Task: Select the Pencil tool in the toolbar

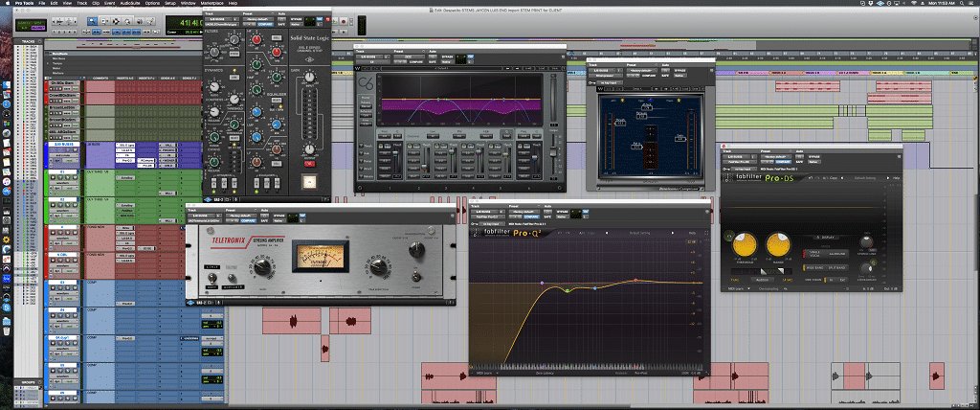Action: 150,21
